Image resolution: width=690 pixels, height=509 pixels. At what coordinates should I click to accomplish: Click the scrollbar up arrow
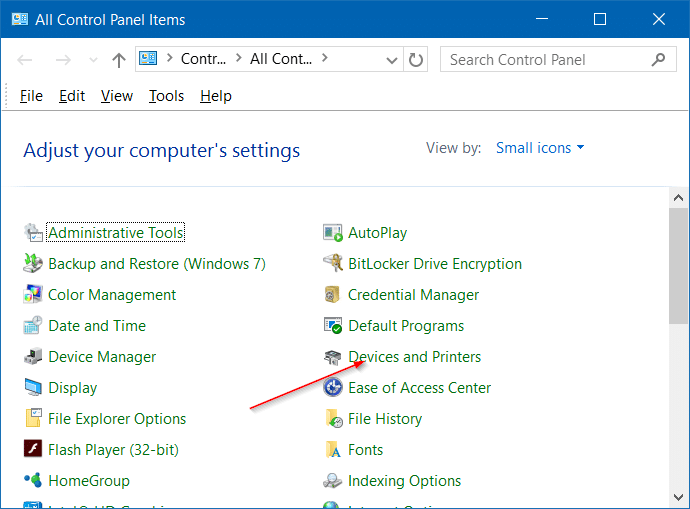coord(678,198)
